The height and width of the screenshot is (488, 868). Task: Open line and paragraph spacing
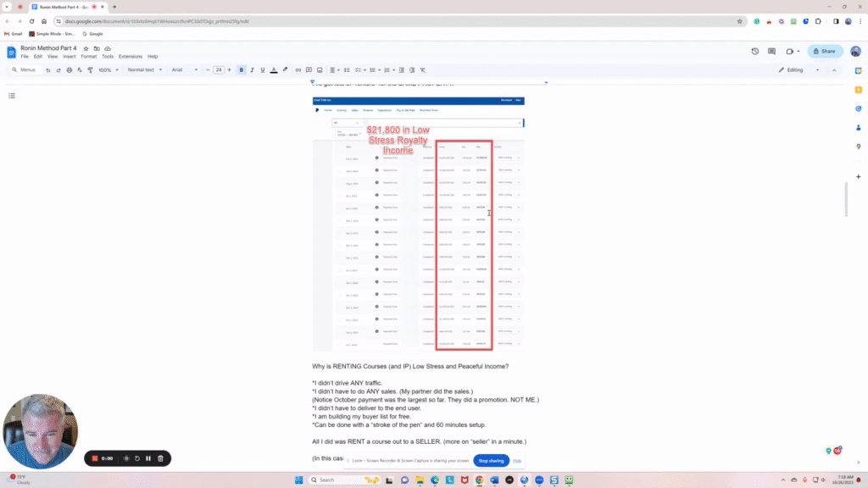(347, 70)
